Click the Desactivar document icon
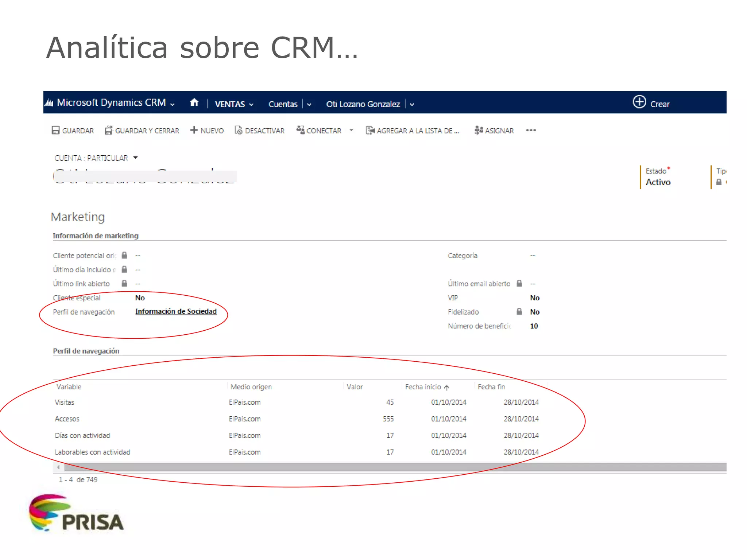This screenshot has width=747, height=560. click(x=239, y=130)
